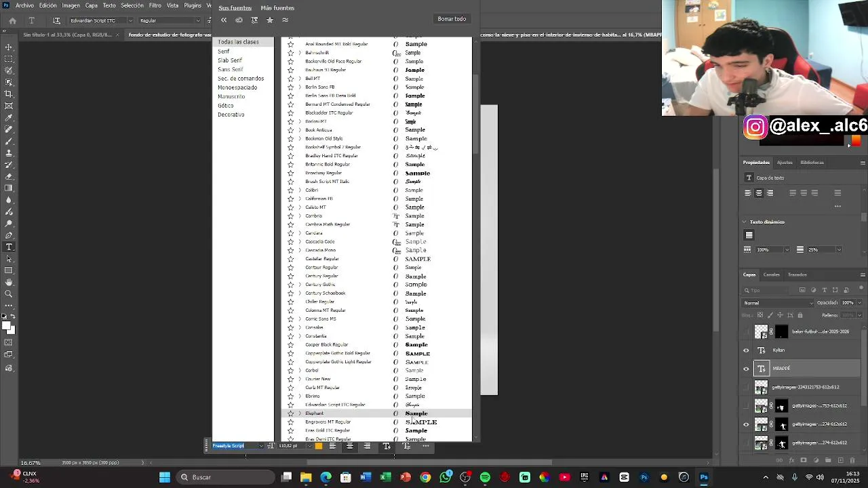Hide the MBAPPÉ text layer
The height and width of the screenshot is (488, 868).
click(747, 369)
